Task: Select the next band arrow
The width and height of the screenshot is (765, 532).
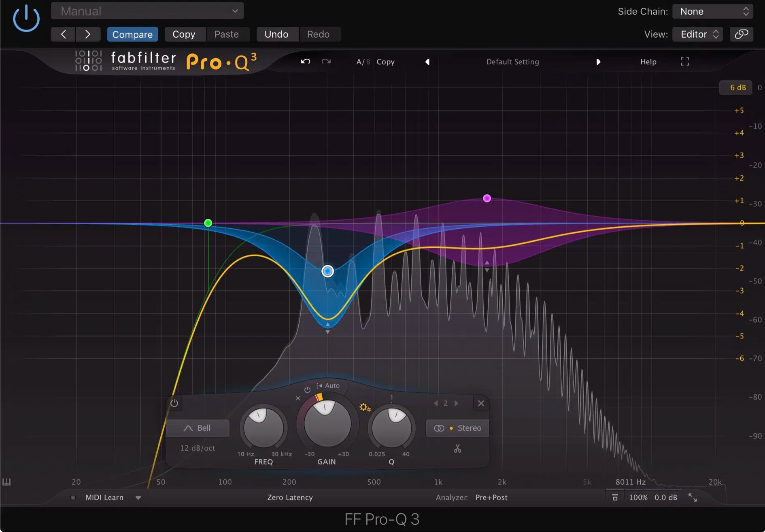Action: coord(456,403)
